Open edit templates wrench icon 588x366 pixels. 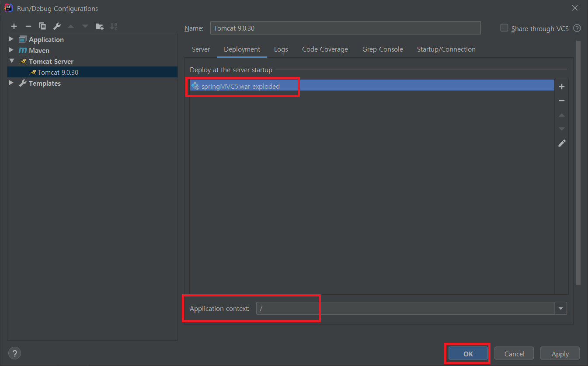(x=57, y=26)
